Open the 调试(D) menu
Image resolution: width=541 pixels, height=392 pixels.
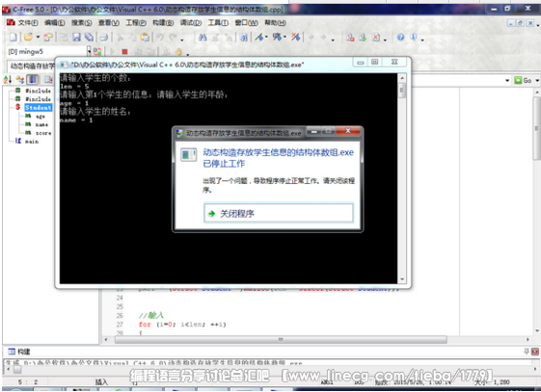pyautogui.click(x=190, y=23)
